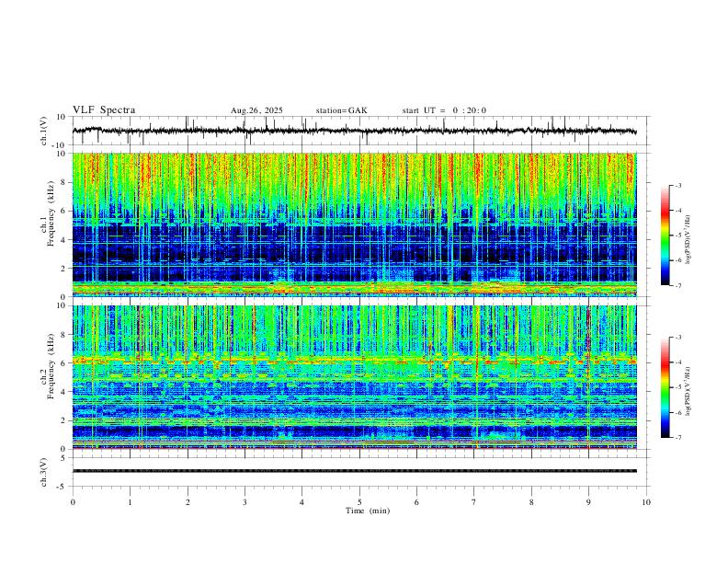Click the '0' tick label on time axis

point(73,502)
